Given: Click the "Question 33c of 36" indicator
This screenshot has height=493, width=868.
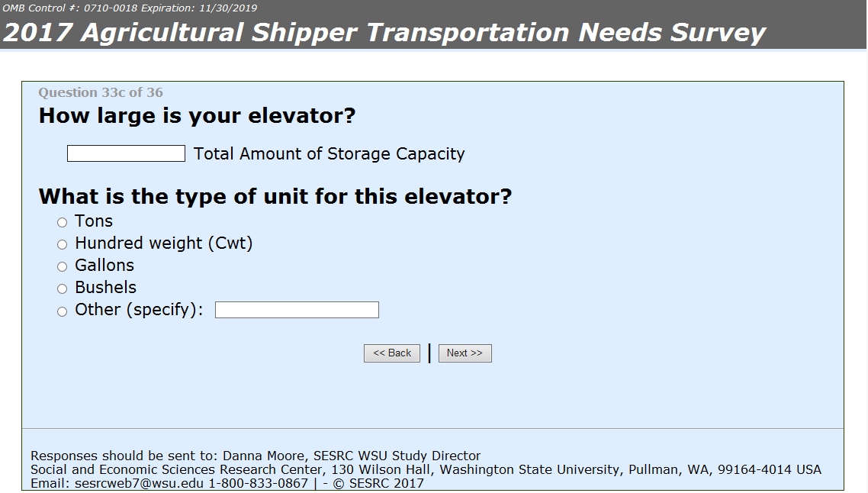Looking at the screenshot, I should pos(101,93).
